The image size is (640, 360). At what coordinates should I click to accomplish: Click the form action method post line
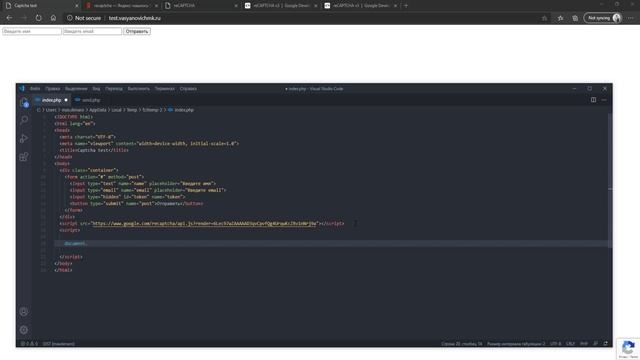click(x=104, y=177)
